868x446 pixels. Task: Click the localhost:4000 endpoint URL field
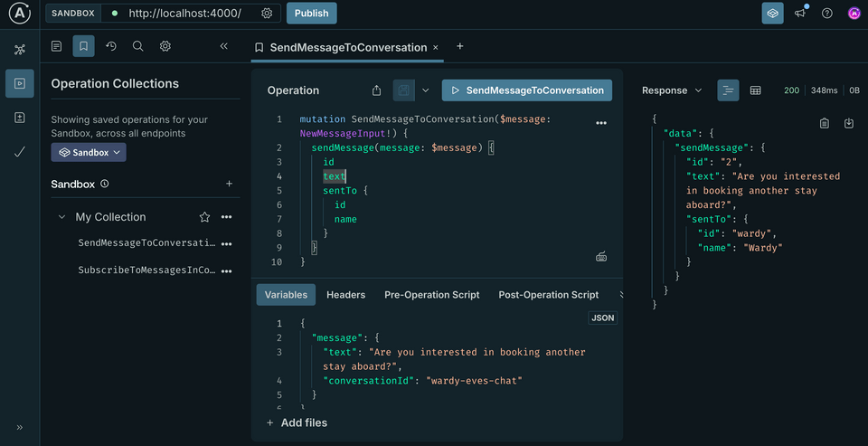pyautogui.click(x=184, y=14)
